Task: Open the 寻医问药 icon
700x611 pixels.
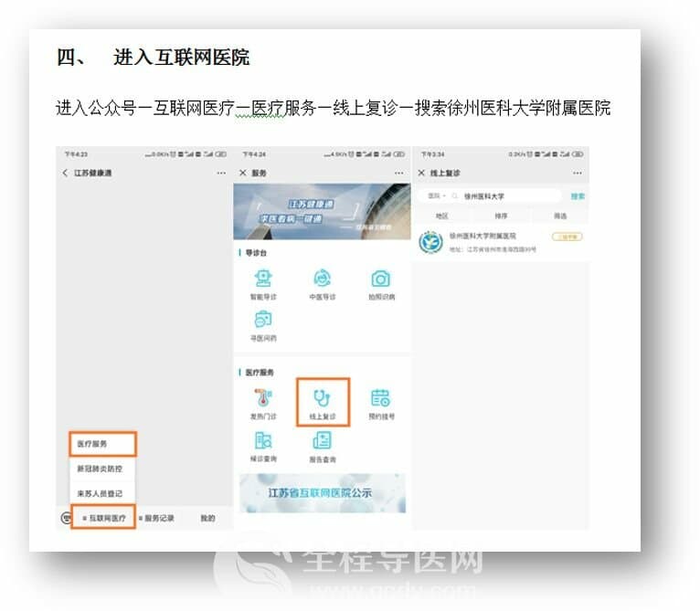Action: (263, 321)
